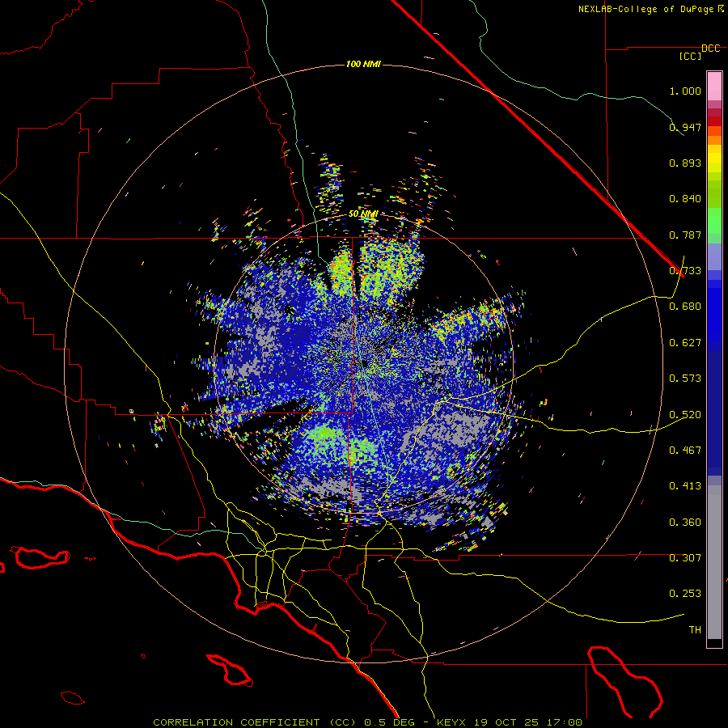This screenshot has height=728, width=728.
Task: Click the 0.893 scale value
Action: coord(685,163)
